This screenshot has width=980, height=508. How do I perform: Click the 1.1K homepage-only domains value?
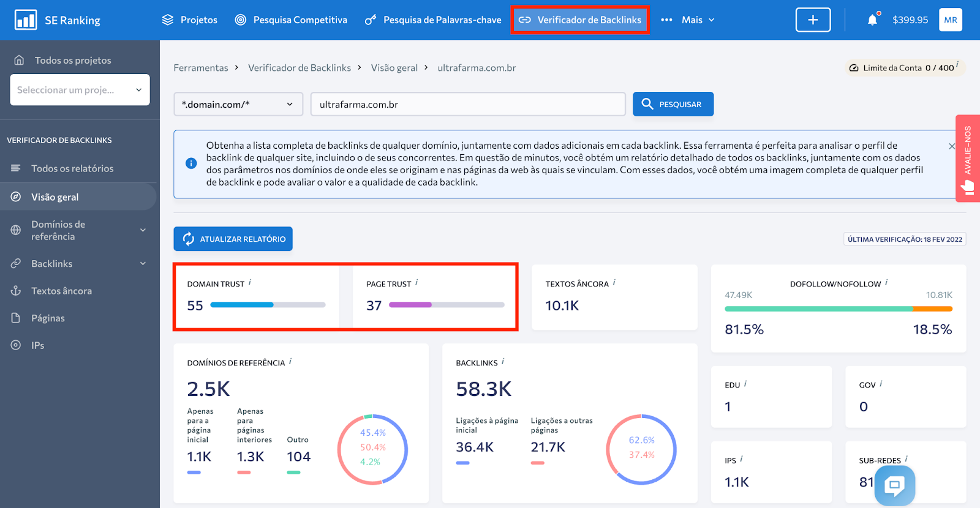199,457
